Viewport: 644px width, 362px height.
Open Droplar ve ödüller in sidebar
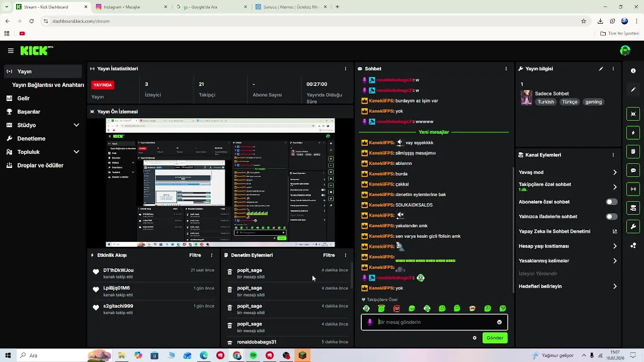43,165
